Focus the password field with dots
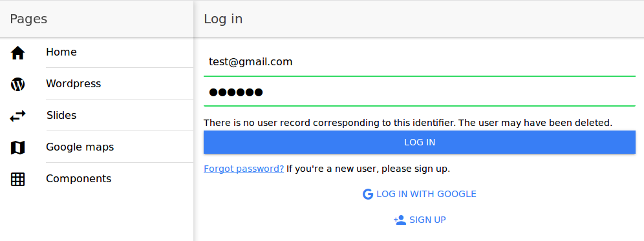 (420, 92)
